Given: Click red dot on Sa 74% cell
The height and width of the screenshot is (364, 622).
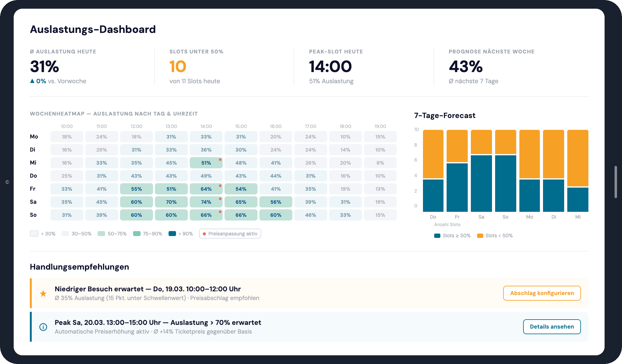Looking at the screenshot, I should (220, 199).
